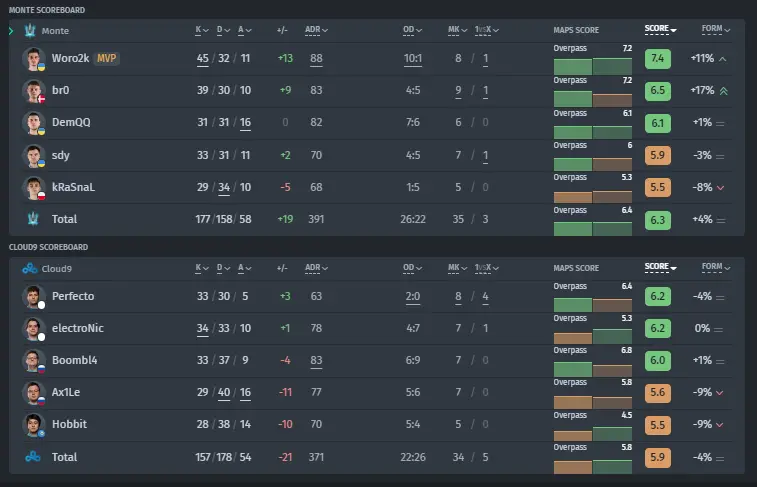
Task: Click Perfecto's underlined 2:0 opening duels
Action: (x=413, y=297)
